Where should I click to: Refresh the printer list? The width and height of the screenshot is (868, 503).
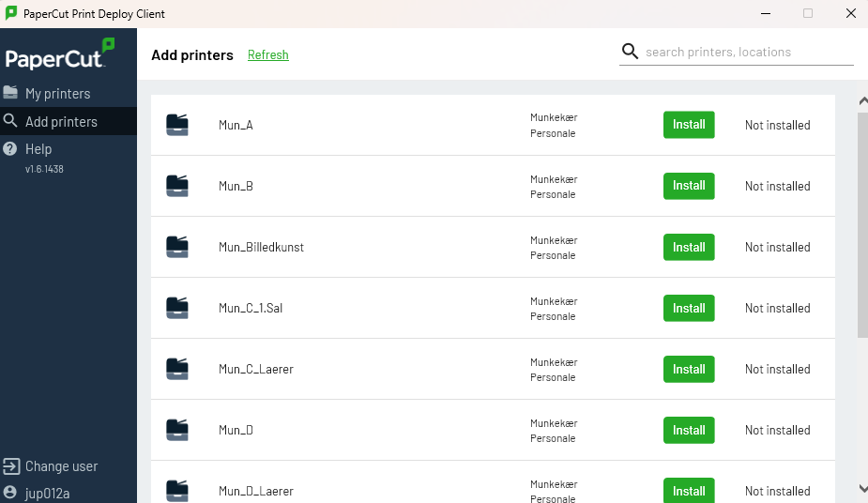(267, 55)
